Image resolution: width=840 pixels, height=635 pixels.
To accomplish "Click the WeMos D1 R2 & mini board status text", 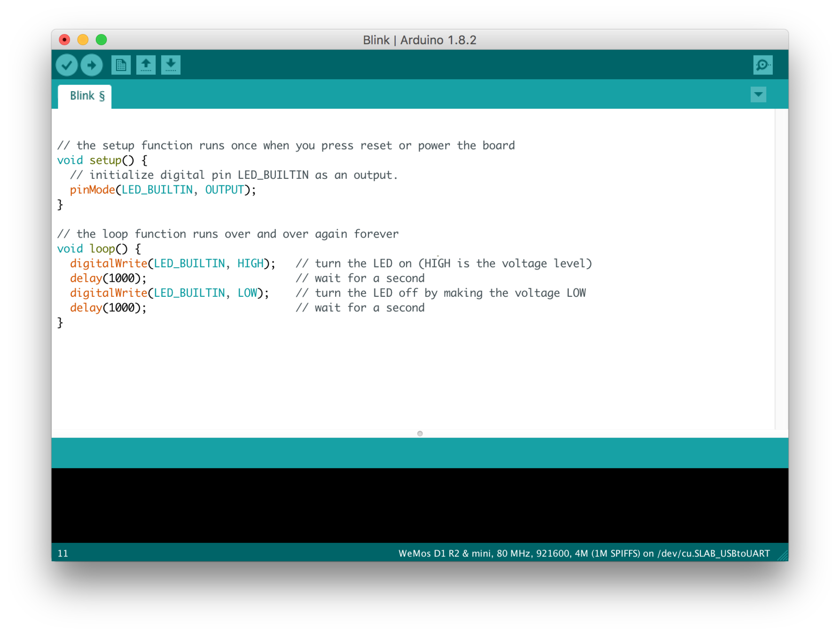I will [584, 554].
